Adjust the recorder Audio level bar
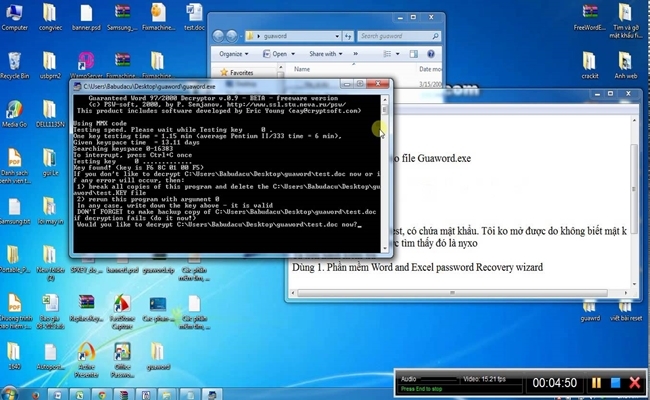The width and height of the screenshot is (650, 400). coord(439,379)
